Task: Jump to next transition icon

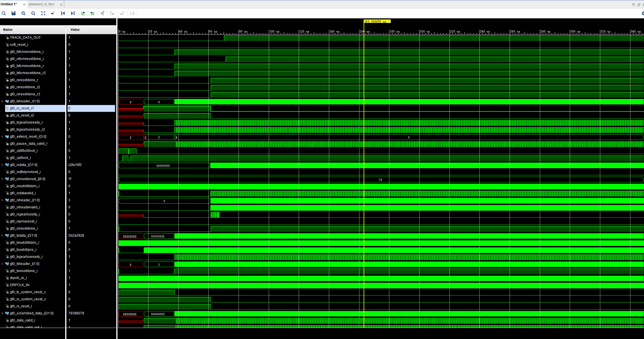Action: pos(92,13)
